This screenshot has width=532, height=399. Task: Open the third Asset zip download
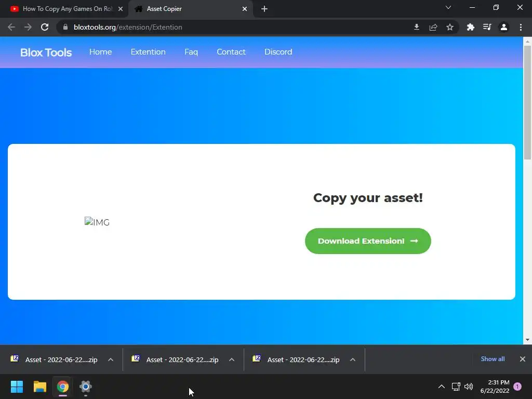pos(296,360)
